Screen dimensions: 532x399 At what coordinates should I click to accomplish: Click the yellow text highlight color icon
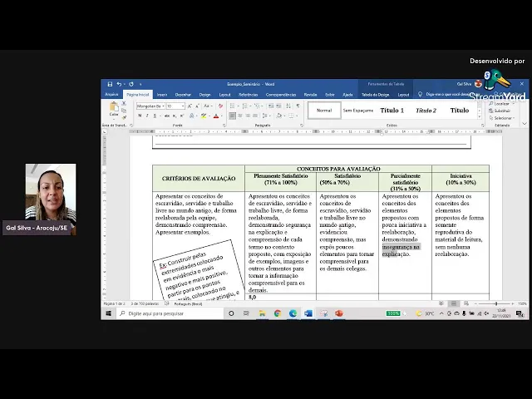click(x=204, y=116)
